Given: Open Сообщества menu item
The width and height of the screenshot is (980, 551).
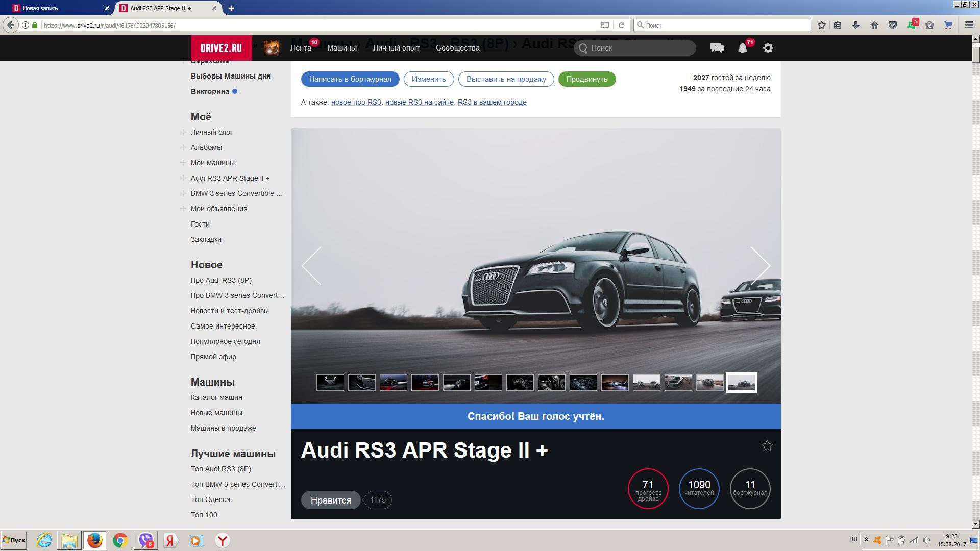Looking at the screenshot, I should click(458, 48).
